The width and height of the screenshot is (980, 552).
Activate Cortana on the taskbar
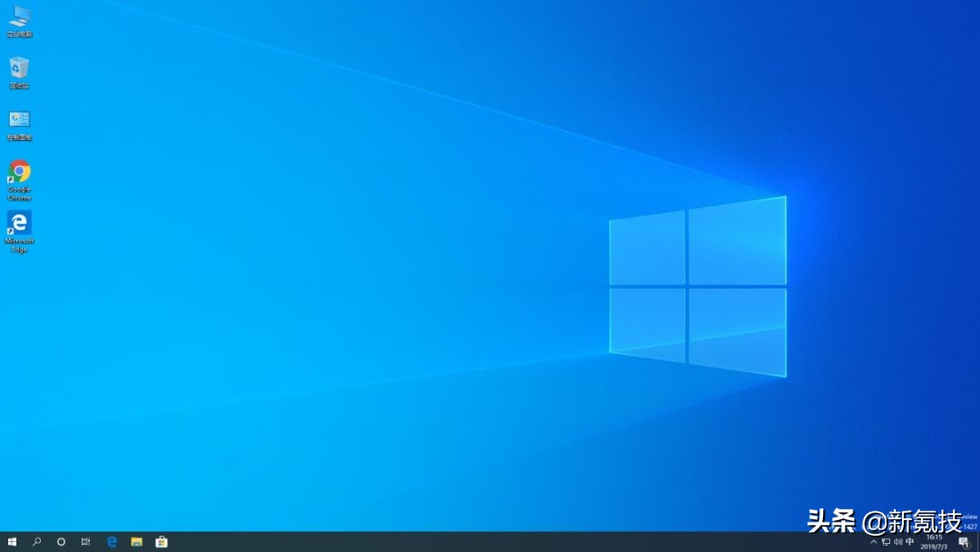[60, 541]
